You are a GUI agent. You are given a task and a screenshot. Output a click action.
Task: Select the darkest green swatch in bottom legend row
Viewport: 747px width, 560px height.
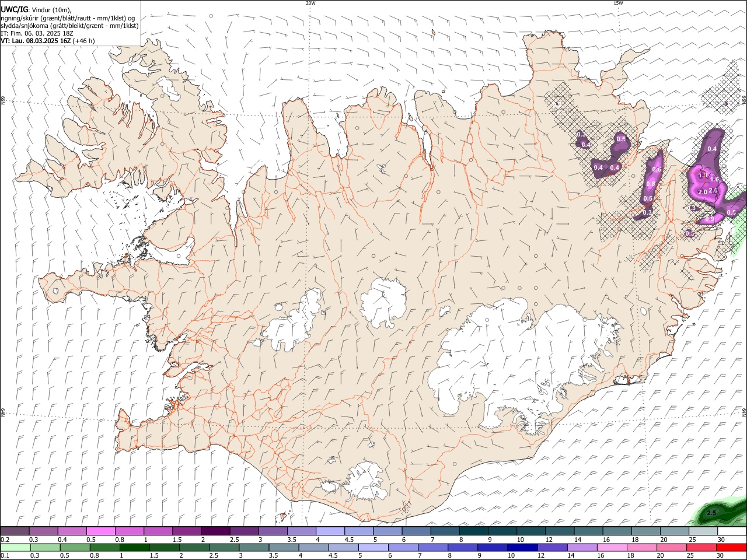pos(134,547)
